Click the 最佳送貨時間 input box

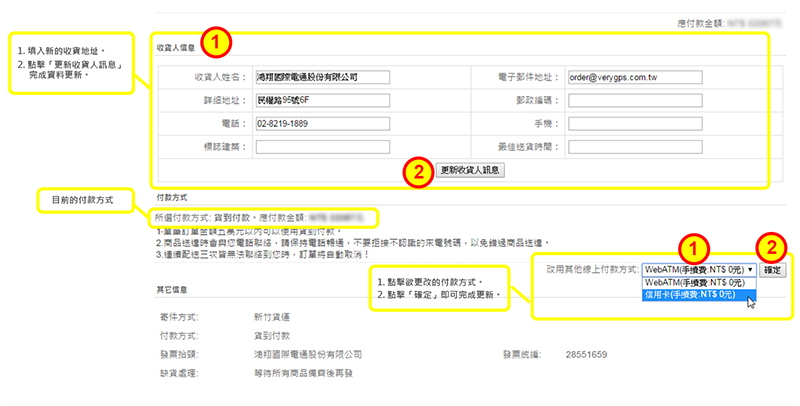click(631, 146)
